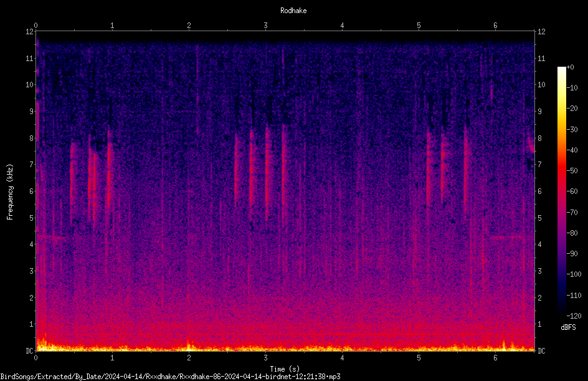The width and height of the screenshot is (588, 381).
Task: Click the Rodhake title text
Action: click(293, 11)
